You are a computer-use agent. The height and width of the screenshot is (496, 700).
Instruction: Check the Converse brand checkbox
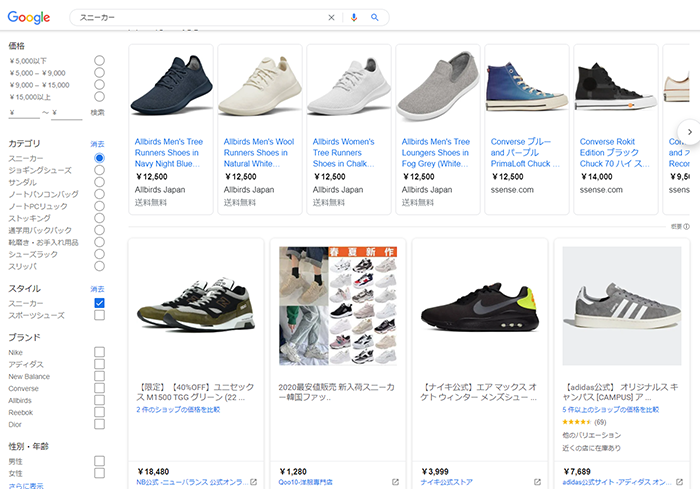[x=99, y=388]
